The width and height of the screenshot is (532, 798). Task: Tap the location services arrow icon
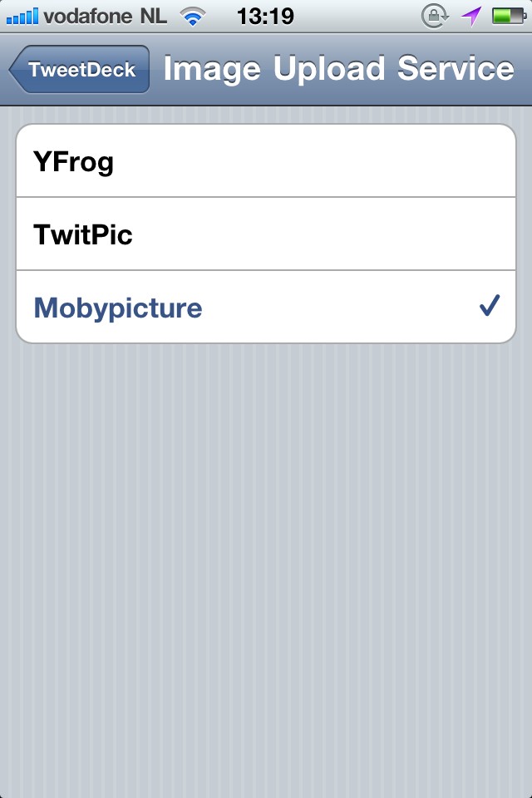(471, 17)
